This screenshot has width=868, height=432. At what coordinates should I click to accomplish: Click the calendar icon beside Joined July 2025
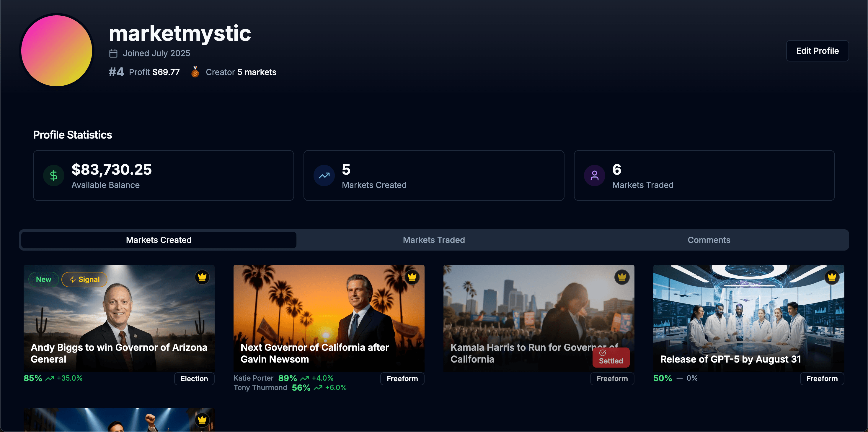113,53
